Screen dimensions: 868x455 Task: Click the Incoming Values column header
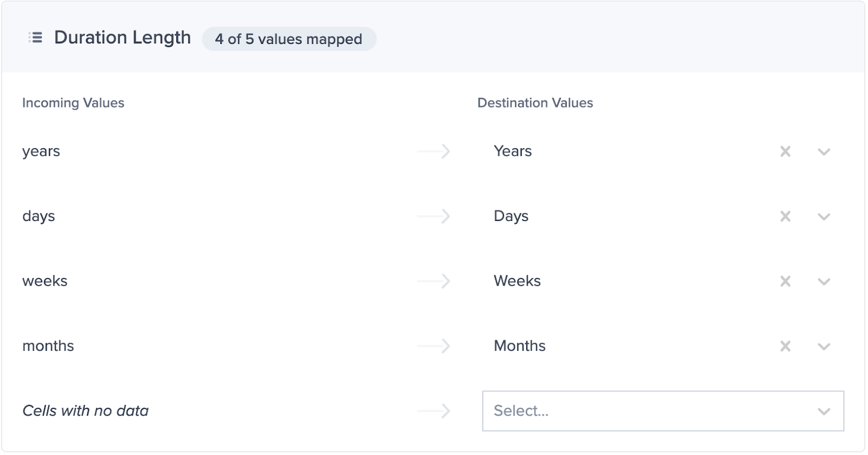(x=73, y=103)
